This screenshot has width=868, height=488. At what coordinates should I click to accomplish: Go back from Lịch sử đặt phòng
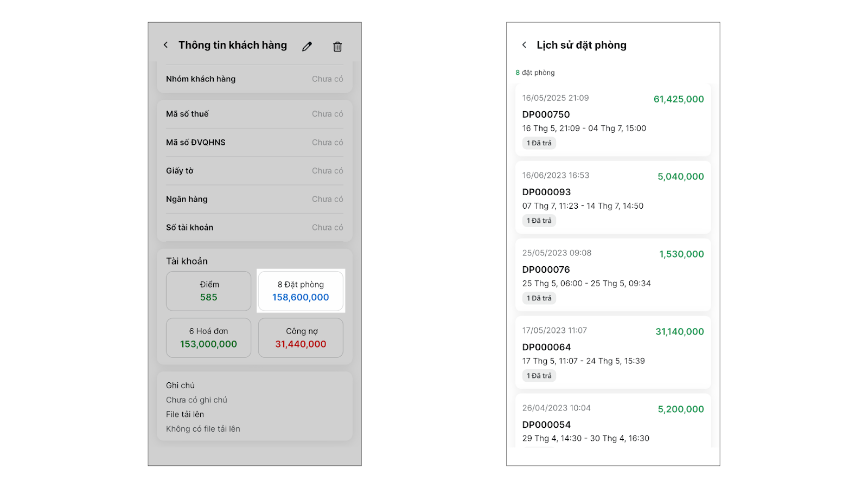(524, 45)
